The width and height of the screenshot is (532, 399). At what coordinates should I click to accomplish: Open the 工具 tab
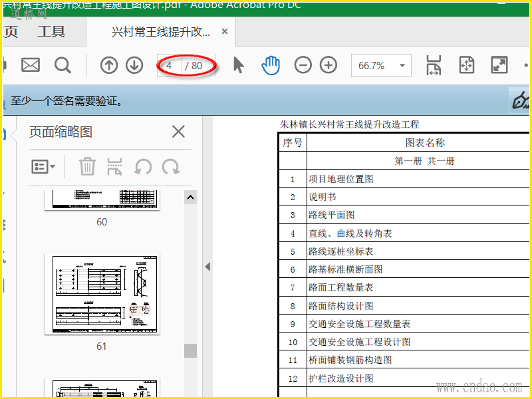pos(51,31)
